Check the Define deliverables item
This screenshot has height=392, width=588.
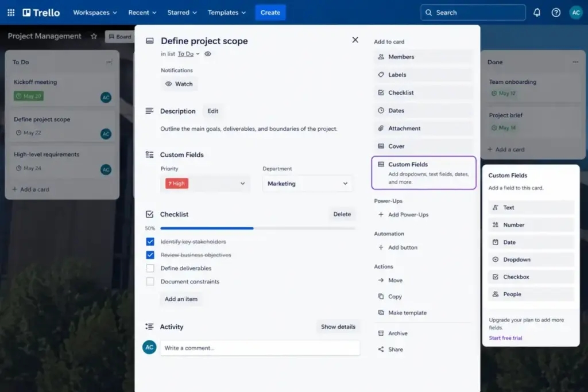point(150,269)
